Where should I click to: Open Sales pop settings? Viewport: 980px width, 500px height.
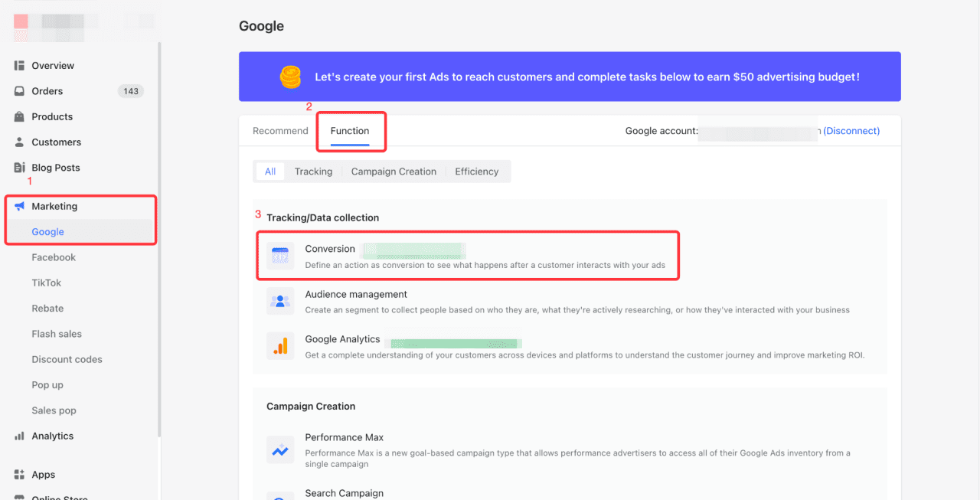(x=54, y=410)
